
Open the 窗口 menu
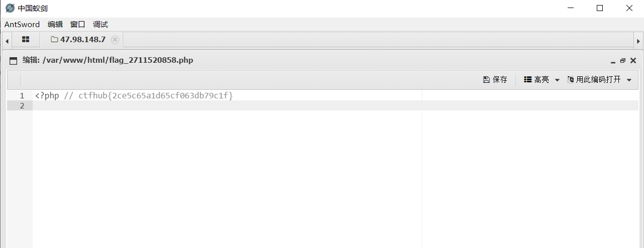pyautogui.click(x=78, y=24)
